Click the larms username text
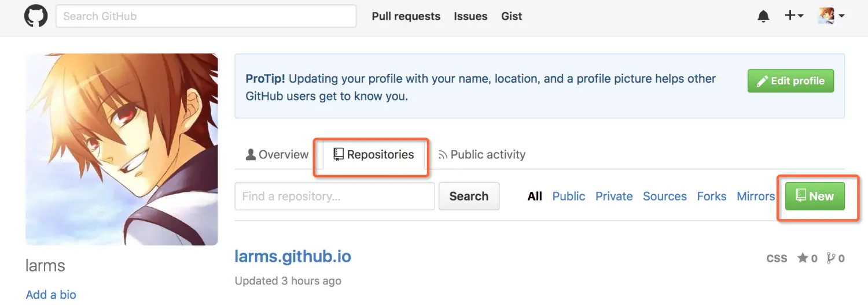Screen dimensions: 868x308 [x=45, y=266]
